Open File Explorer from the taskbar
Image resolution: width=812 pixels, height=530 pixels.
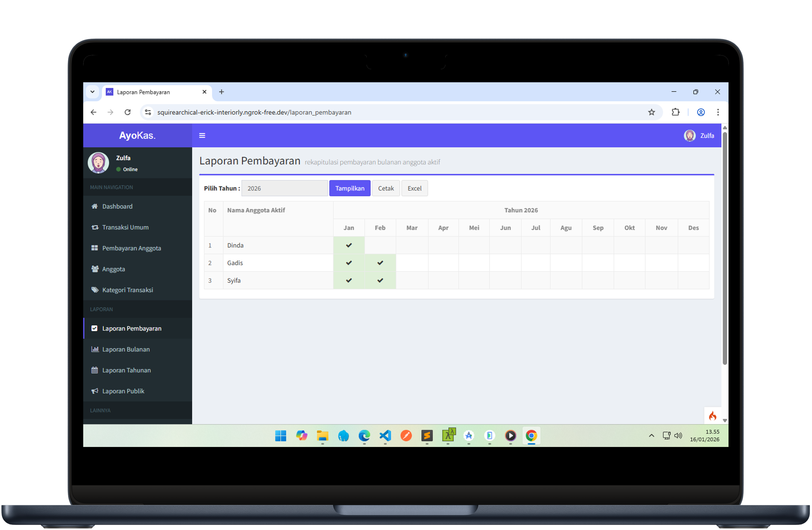(x=322, y=436)
